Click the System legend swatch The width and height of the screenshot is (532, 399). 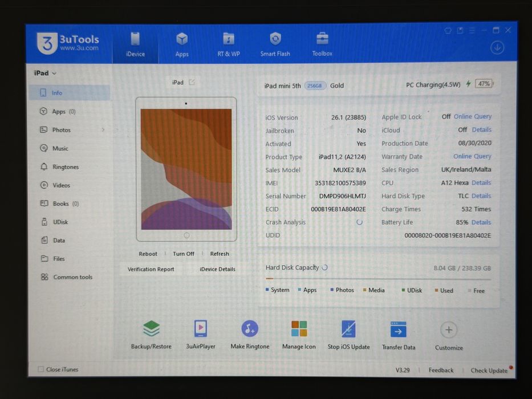tap(267, 290)
